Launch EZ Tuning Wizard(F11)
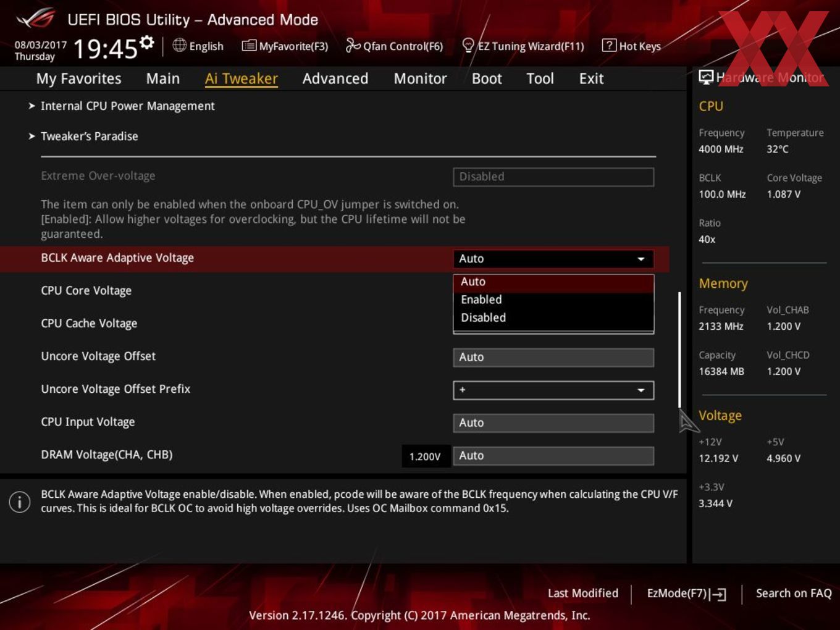Viewport: 840px width, 630px height. point(523,46)
